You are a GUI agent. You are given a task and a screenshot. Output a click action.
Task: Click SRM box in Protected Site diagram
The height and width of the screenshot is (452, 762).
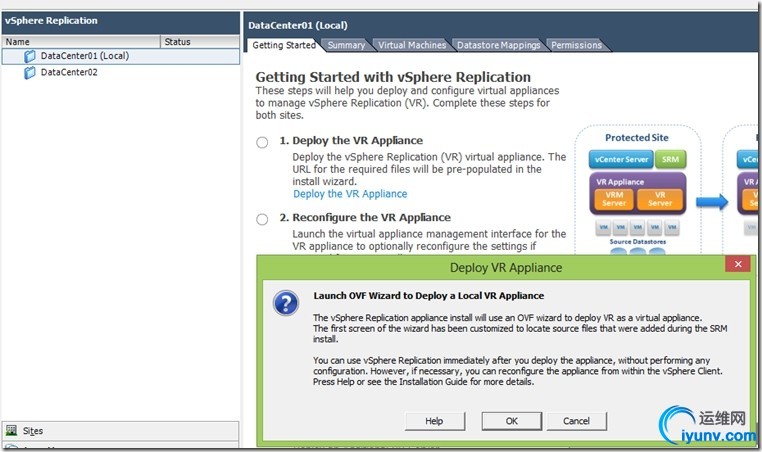point(670,159)
